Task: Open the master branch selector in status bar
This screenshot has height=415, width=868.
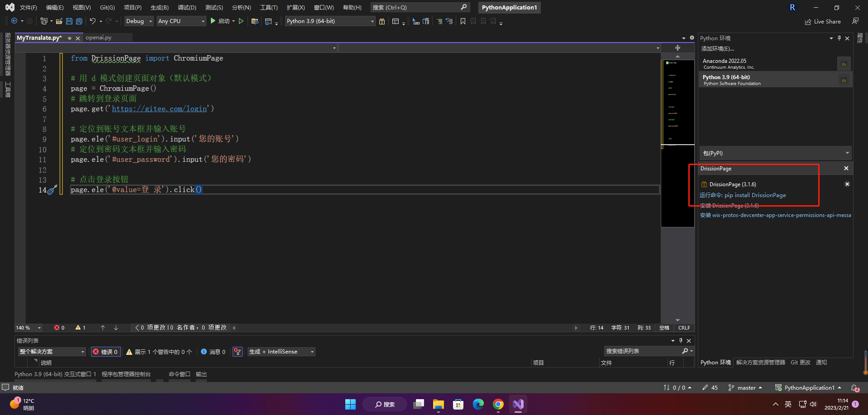Action: (x=745, y=388)
